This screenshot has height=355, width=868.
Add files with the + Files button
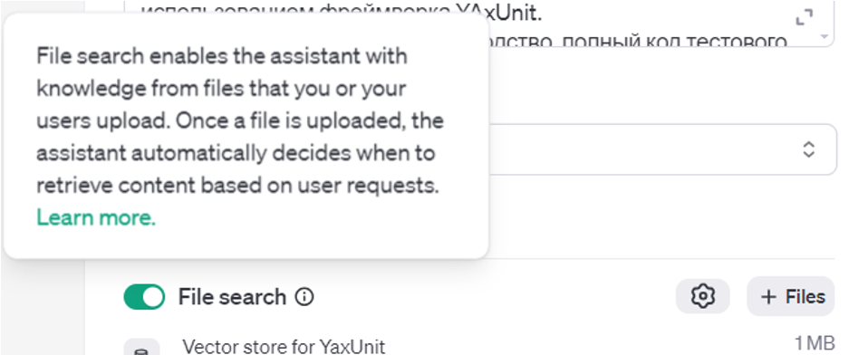790,296
